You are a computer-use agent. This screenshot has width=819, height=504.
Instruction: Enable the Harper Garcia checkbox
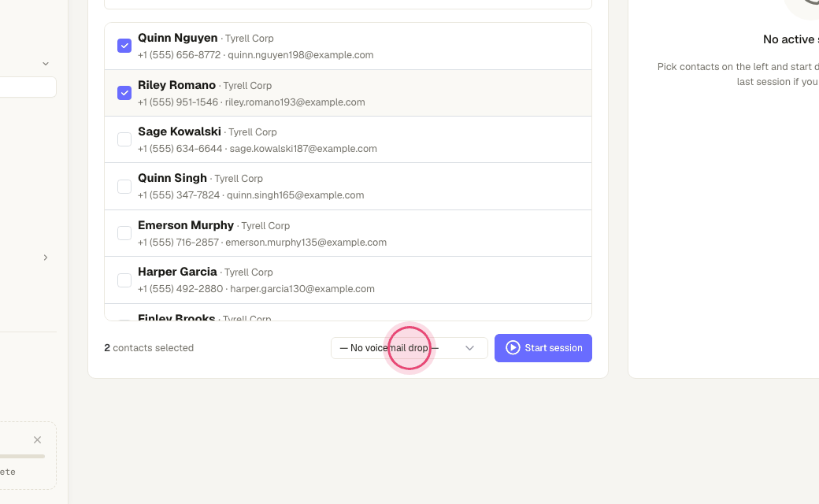(124, 280)
